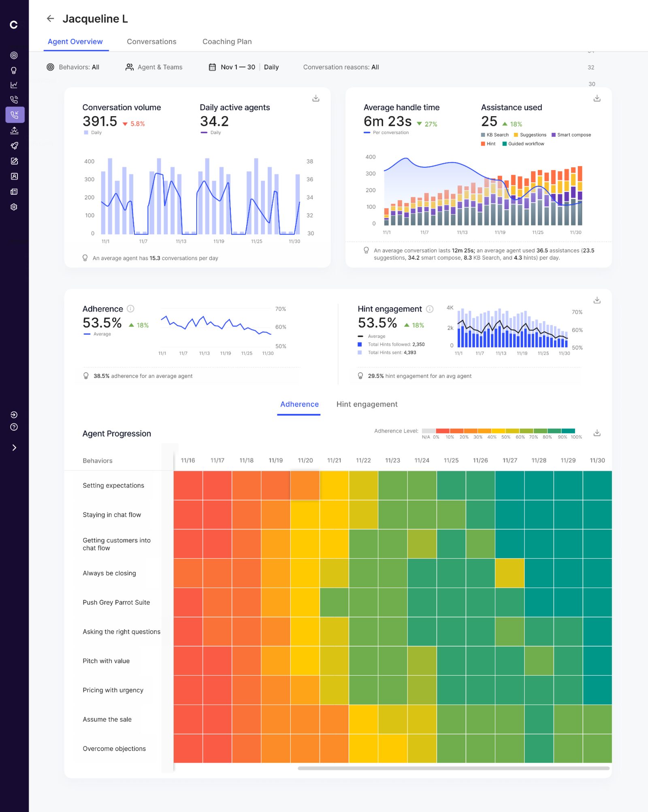Open the Nov 1 — 30 date range picker
The image size is (648, 812).
[232, 67]
